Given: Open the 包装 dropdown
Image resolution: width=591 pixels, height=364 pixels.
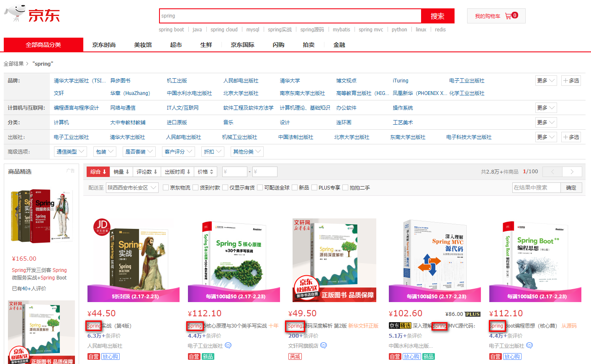Looking at the screenshot, I should 105,151.
